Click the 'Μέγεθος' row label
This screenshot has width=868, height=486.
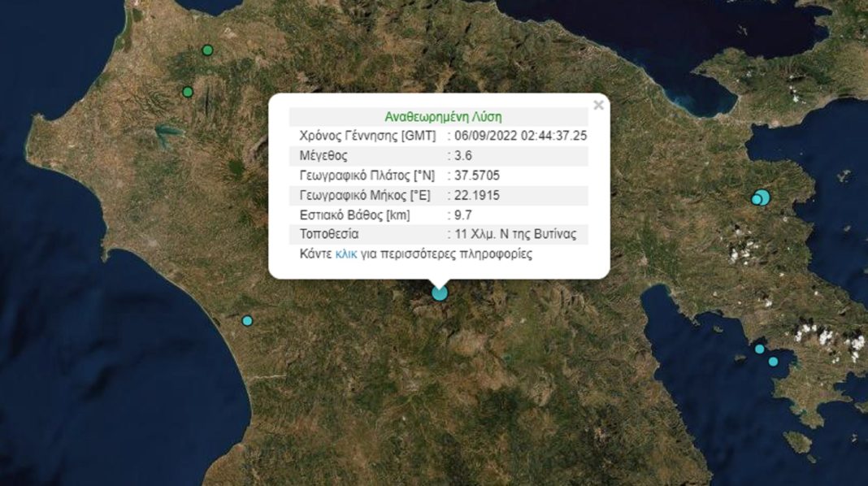(323, 155)
